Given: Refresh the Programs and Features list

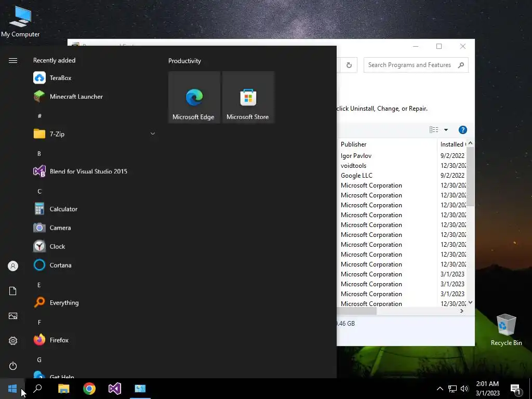Looking at the screenshot, I should click(x=349, y=65).
